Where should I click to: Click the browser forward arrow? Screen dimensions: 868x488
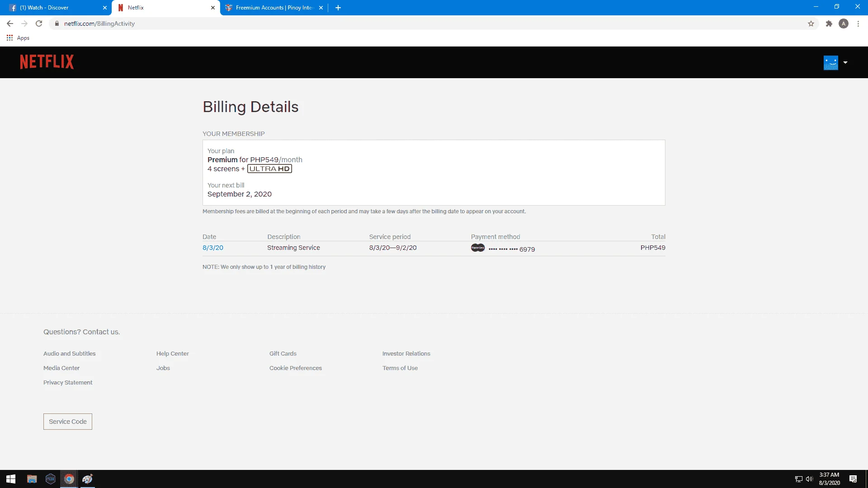[x=24, y=23]
